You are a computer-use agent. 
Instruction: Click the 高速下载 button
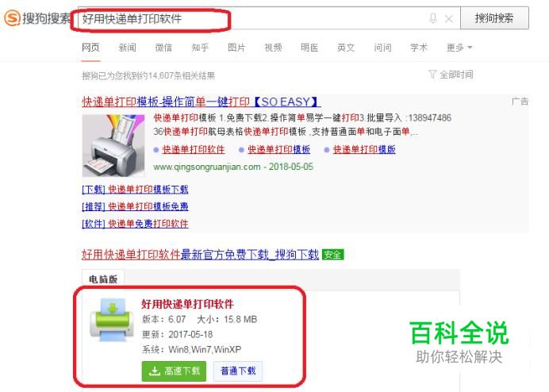pos(174,371)
